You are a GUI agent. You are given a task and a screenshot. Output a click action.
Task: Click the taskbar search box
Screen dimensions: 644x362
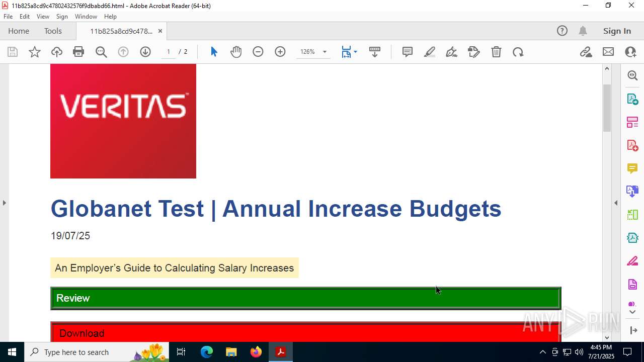coord(97,352)
